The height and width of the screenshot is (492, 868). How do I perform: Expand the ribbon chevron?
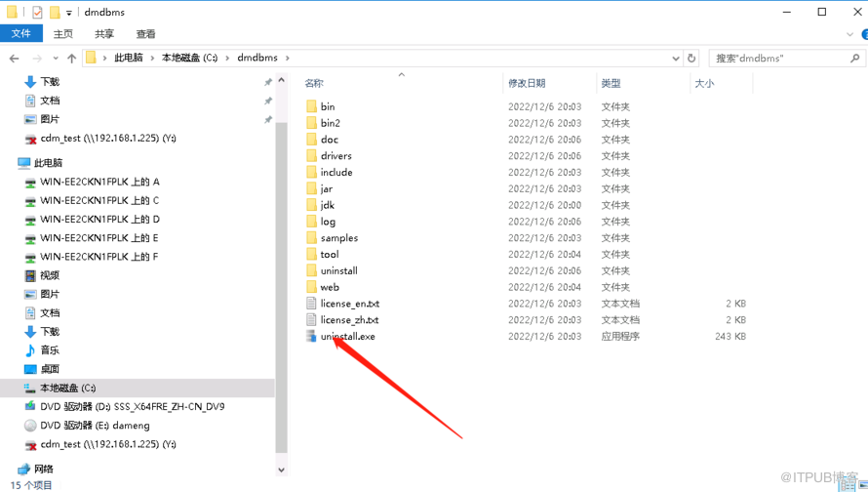pos(849,34)
